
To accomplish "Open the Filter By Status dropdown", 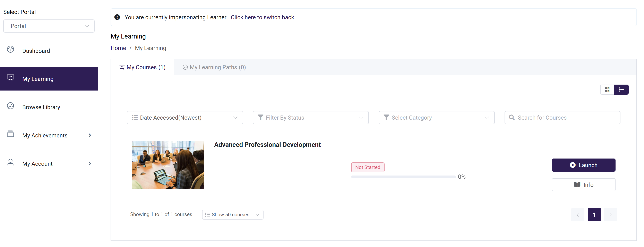I will tap(310, 118).
